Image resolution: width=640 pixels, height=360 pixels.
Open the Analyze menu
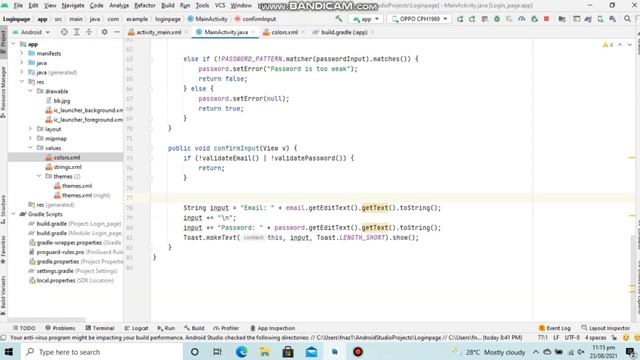click(x=119, y=5)
